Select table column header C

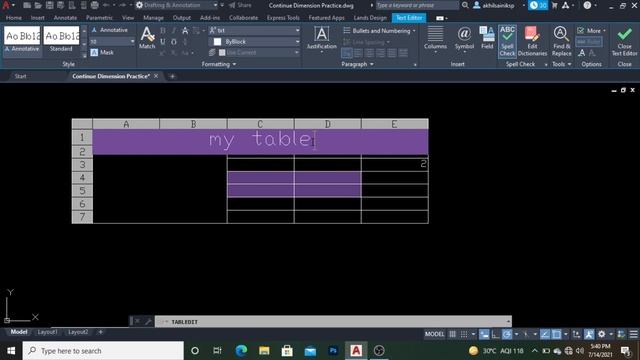260,124
